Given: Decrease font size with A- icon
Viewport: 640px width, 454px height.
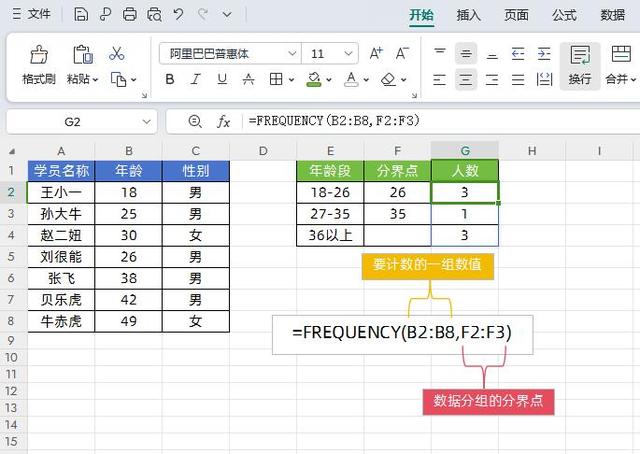Looking at the screenshot, I should [x=402, y=53].
